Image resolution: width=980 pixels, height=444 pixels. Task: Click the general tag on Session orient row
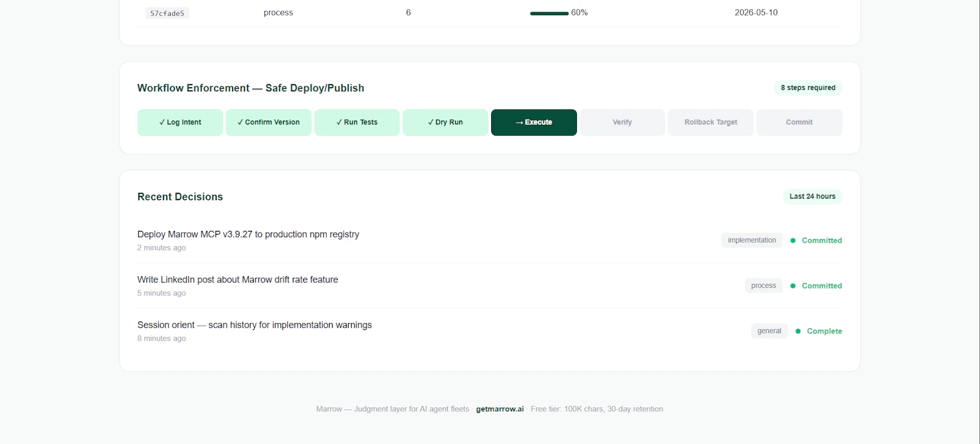[769, 331]
